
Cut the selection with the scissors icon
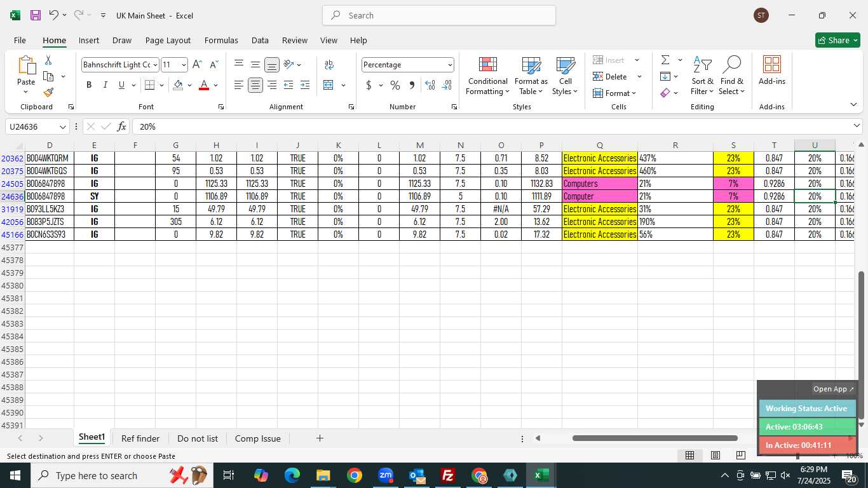pos(48,60)
